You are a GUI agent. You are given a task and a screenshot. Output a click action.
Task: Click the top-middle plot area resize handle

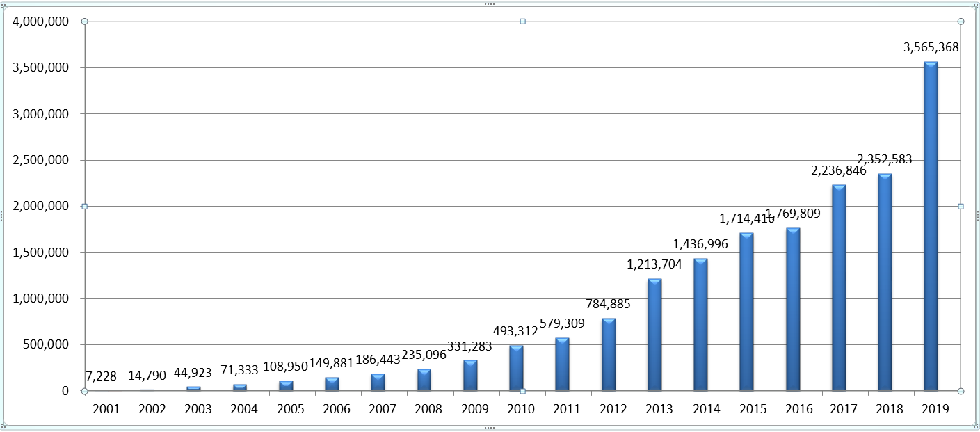tap(522, 22)
